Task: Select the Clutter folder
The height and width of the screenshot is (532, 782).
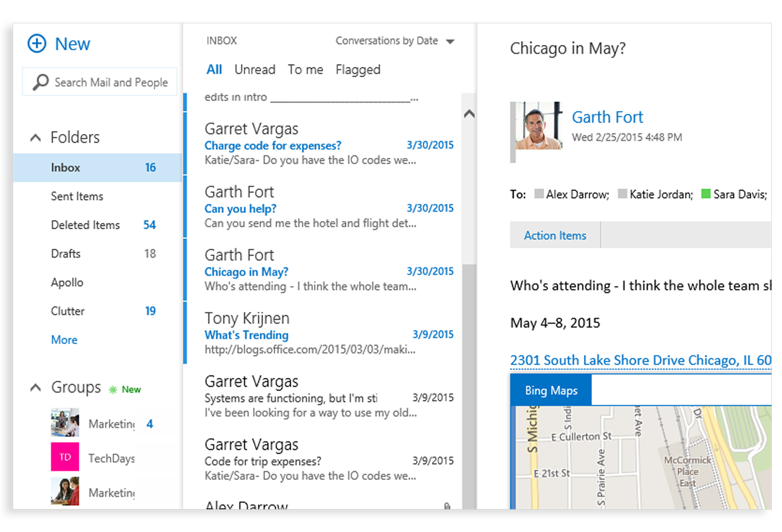Action: point(67,311)
